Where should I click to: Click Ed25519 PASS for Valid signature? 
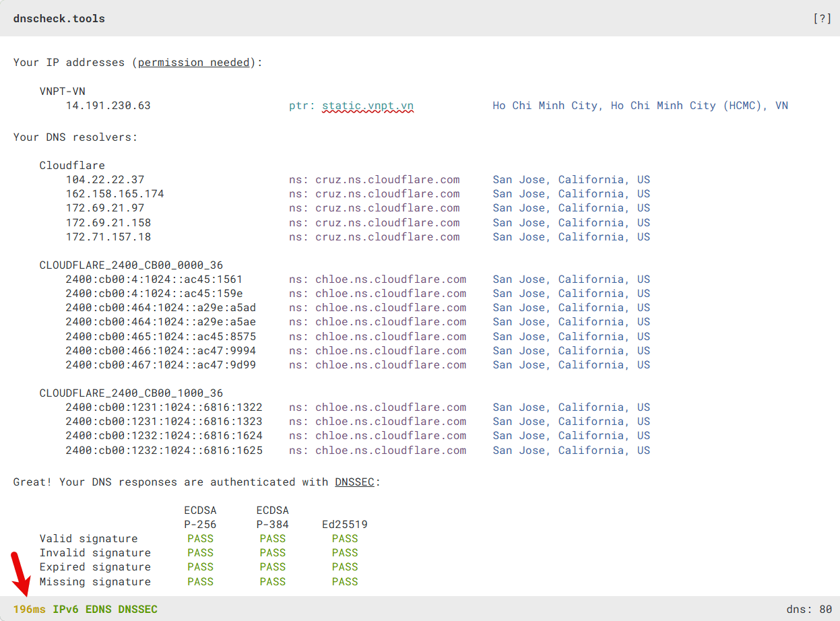coord(345,539)
